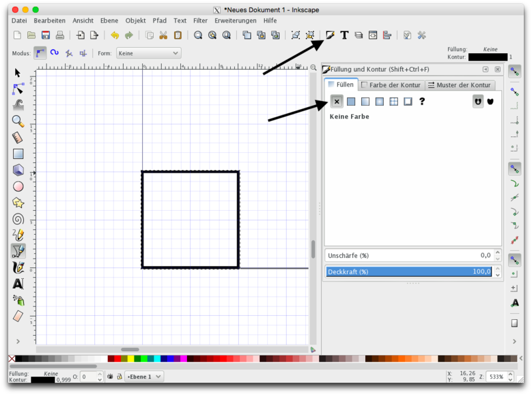
Task: Select the Spiral tool
Action: [18, 219]
